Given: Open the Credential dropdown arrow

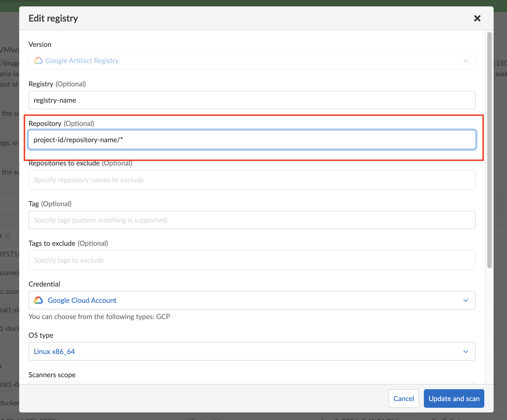Looking at the screenshot, I should [x=465, y=300].
